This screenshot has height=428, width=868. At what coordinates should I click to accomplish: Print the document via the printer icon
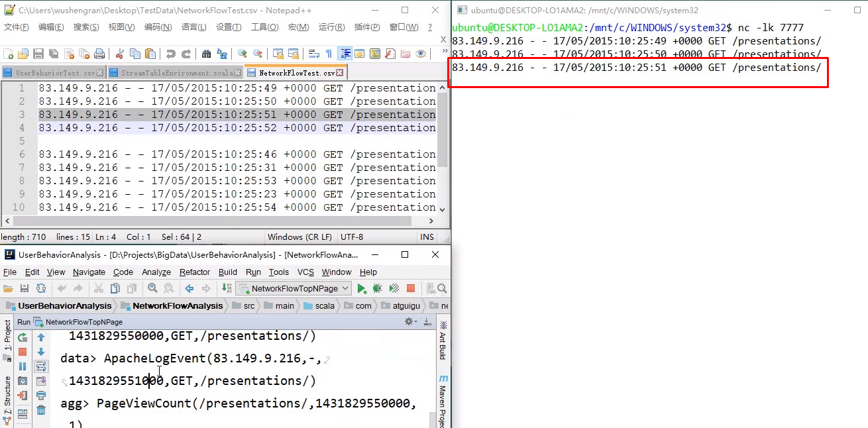pos(98,54)
